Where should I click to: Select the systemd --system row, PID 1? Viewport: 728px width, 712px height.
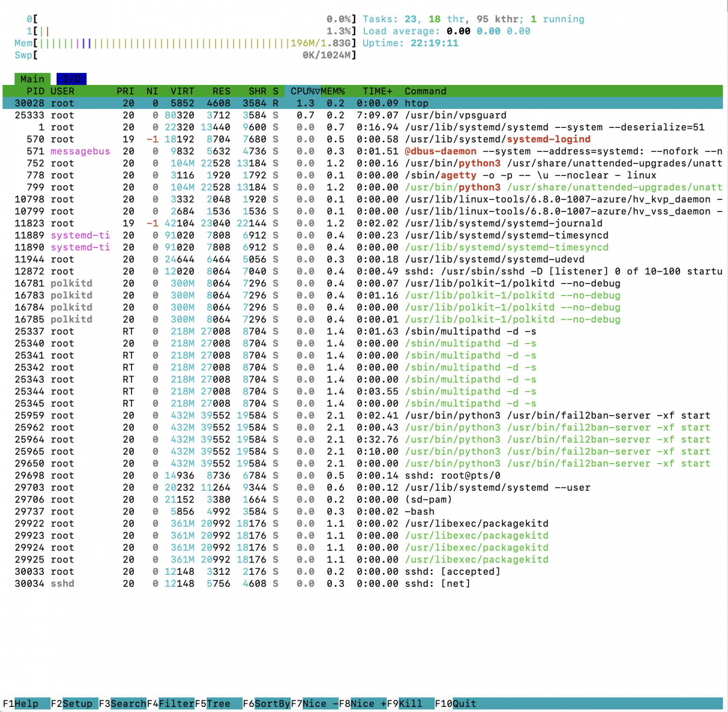[363, 127]
